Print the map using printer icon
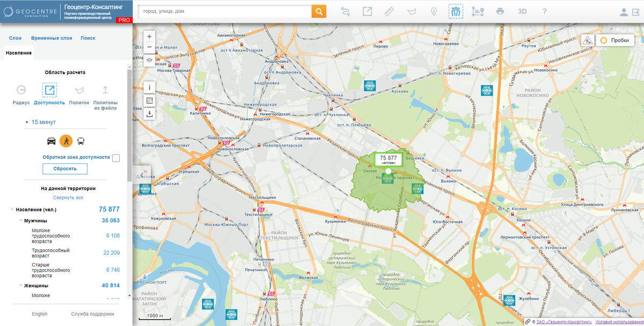Image resolution: width=644 pixels, height=326 pixels. 500,11
